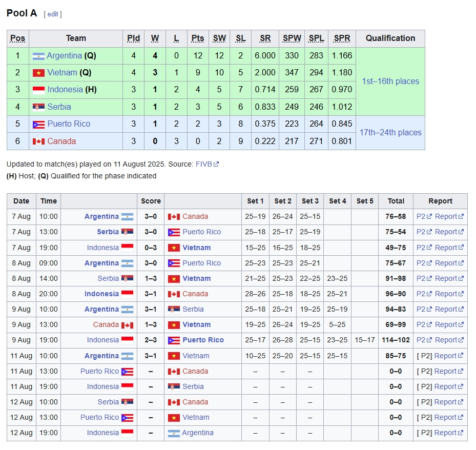Open Report for the 9 Aug 19:00 match
This screenshot has width=476, height=450.
click(446, 340)
